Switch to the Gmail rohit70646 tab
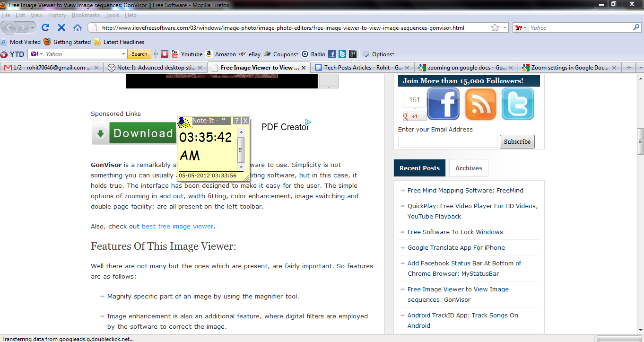The image size is (644, 342). click(x=52, y=68)
